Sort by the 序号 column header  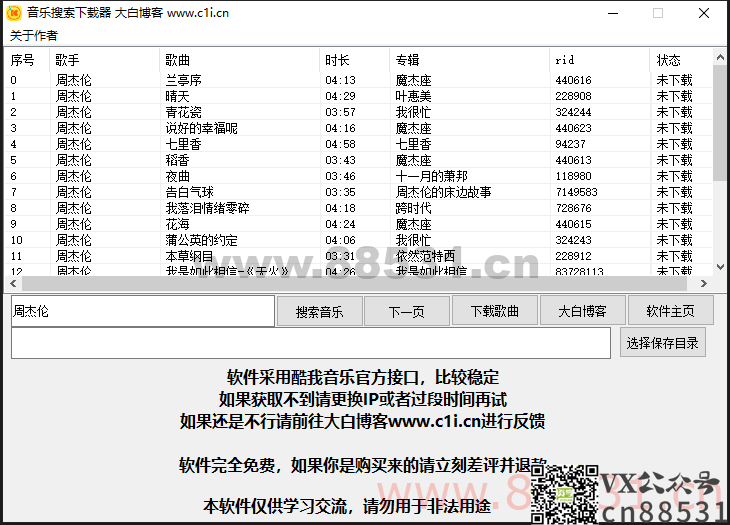point(27,61)
